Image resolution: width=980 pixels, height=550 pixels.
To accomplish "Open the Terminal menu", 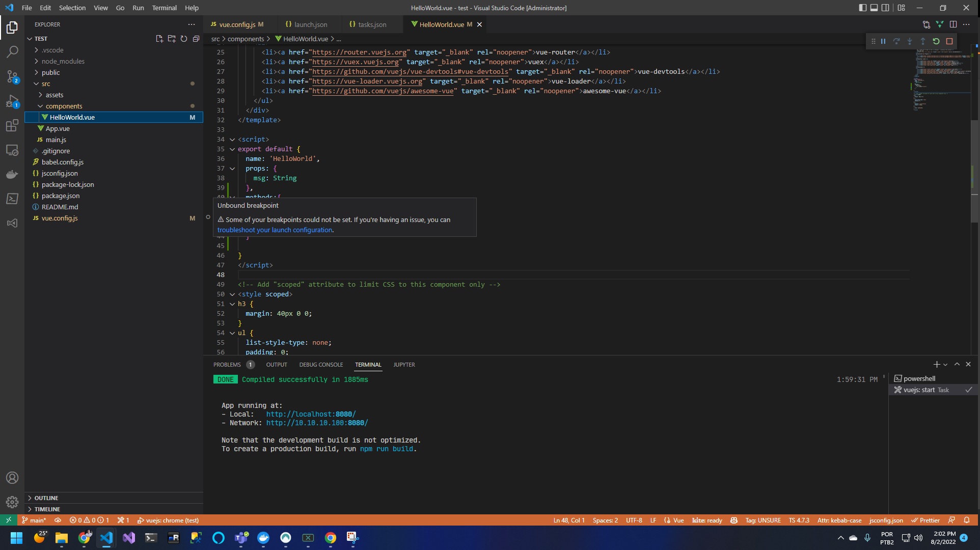I will [164, 8].
